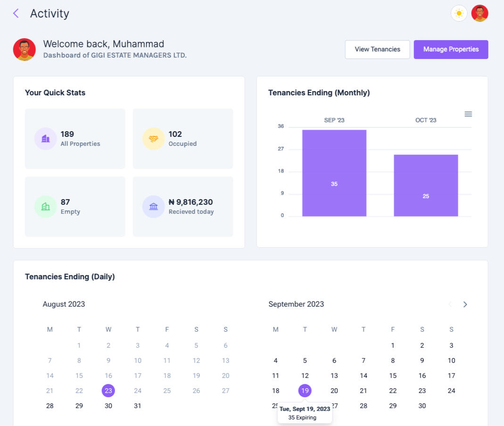The width and height of the screenshot is (504, 426).
Task: Click Muhammad's welcome avatar photo
Action: pyautogui.click(x=24, y=50)
